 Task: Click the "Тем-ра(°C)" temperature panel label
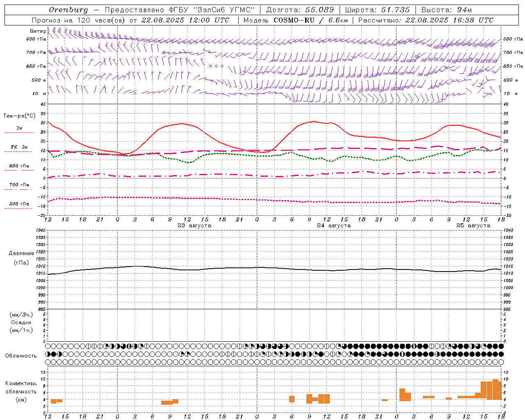[x=19, y=116]
